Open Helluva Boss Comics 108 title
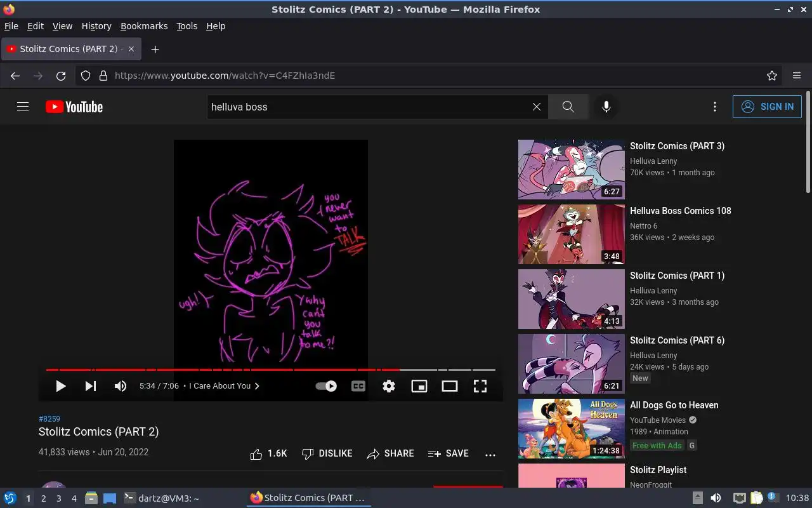The image size is (812, 508). click(x=681, y=211)
